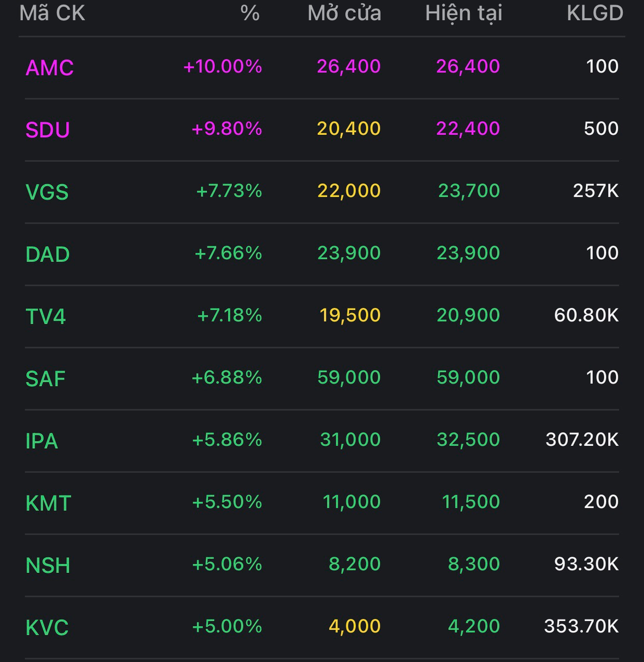Viewport: 644px width, 662px height.
Task: Click VGS current price 23,700
Action: (x=468, y=191)
